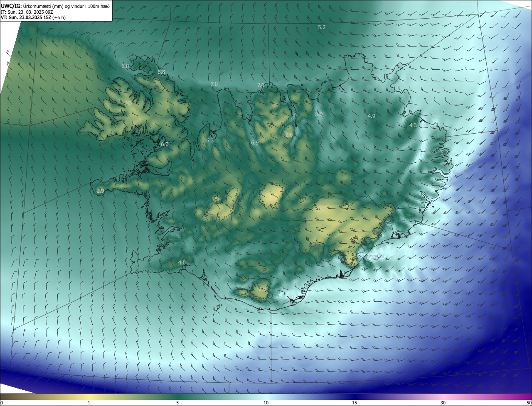Click the map title mentioning Úrkomumætti (mm)
This screenshot has height=406, width=532.
(56, 5)
